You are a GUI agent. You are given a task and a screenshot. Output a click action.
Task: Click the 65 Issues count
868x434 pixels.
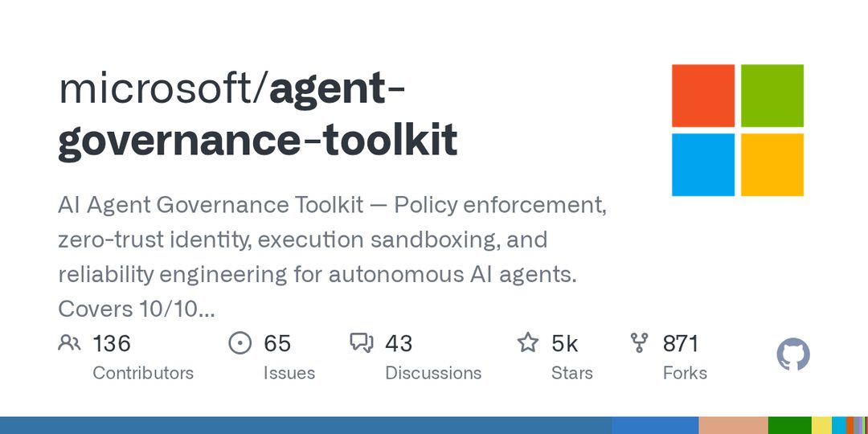[x=276, y=343]
